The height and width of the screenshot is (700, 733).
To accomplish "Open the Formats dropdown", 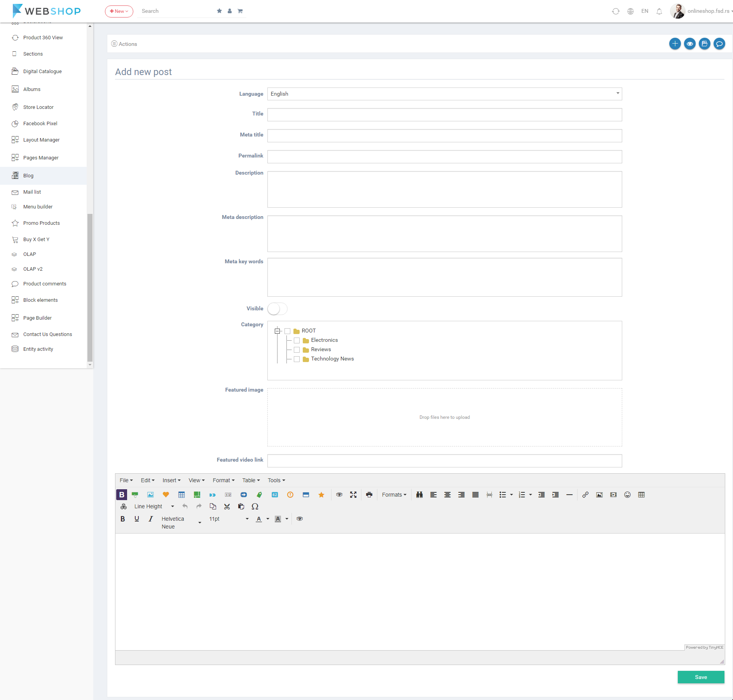I will tap(394, 495).
